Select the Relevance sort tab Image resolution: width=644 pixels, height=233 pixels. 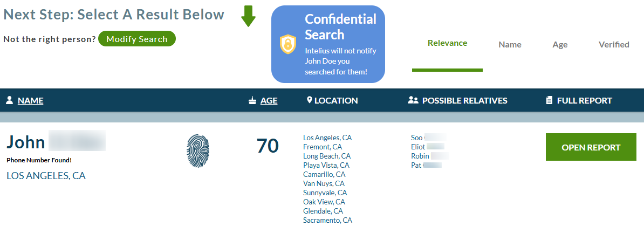coord(447,43)
